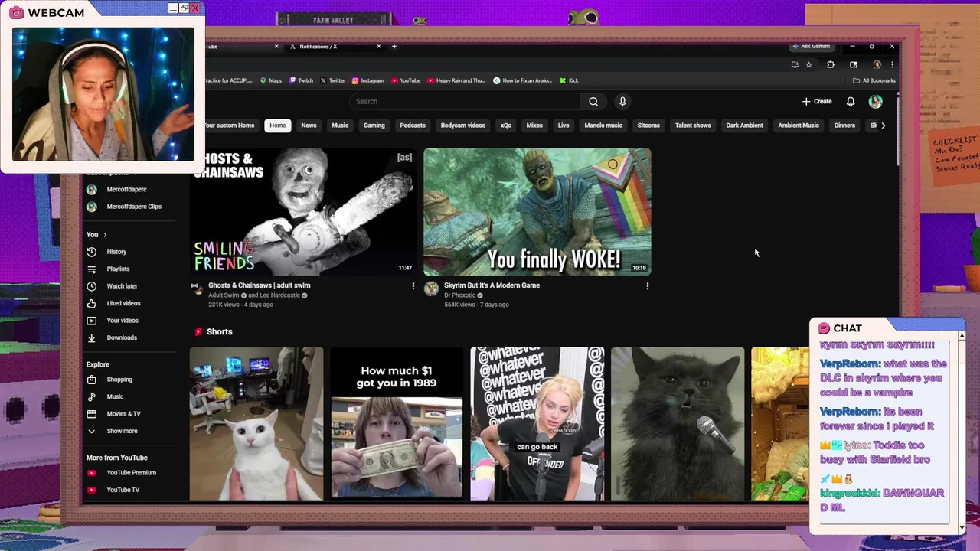Expand the You section
Screen dimensions: 980x551
pos(96,234)
